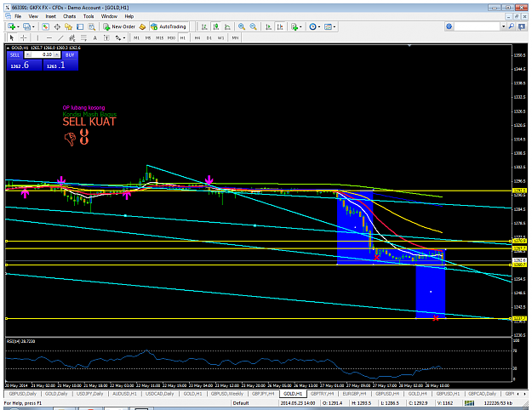Viewport: 532px width, 410px height.
Task: Activate the crosshair cursor mode
Action: pyautogui.click(x=24, y=38)
